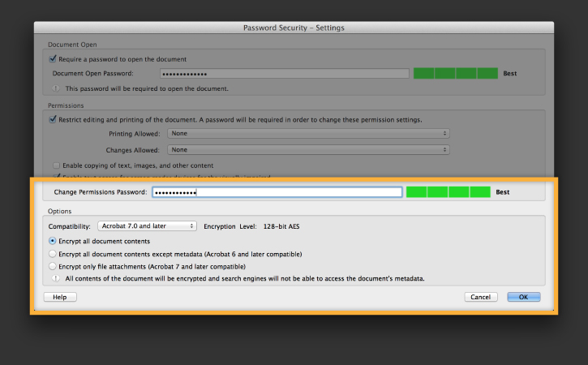This screenshot has width=588, height=365.
Task: Click the Change Permissions Password field
Action: [x=277, y=192]
